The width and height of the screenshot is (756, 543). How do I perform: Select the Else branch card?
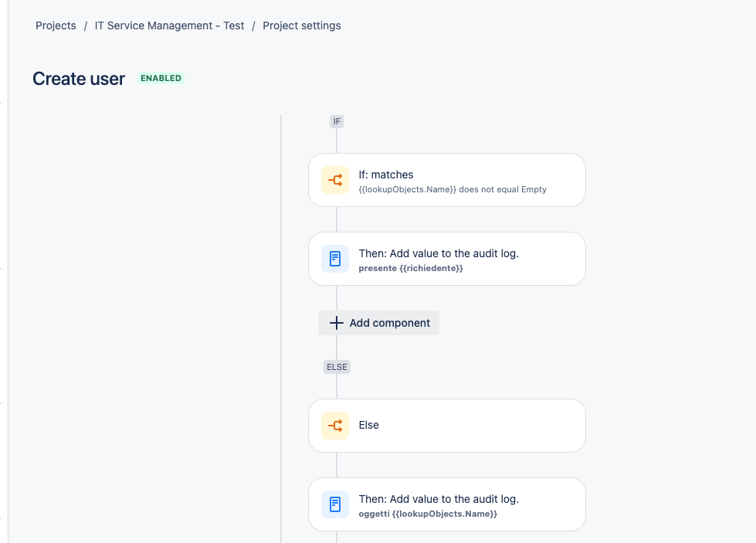coord(447,426)
